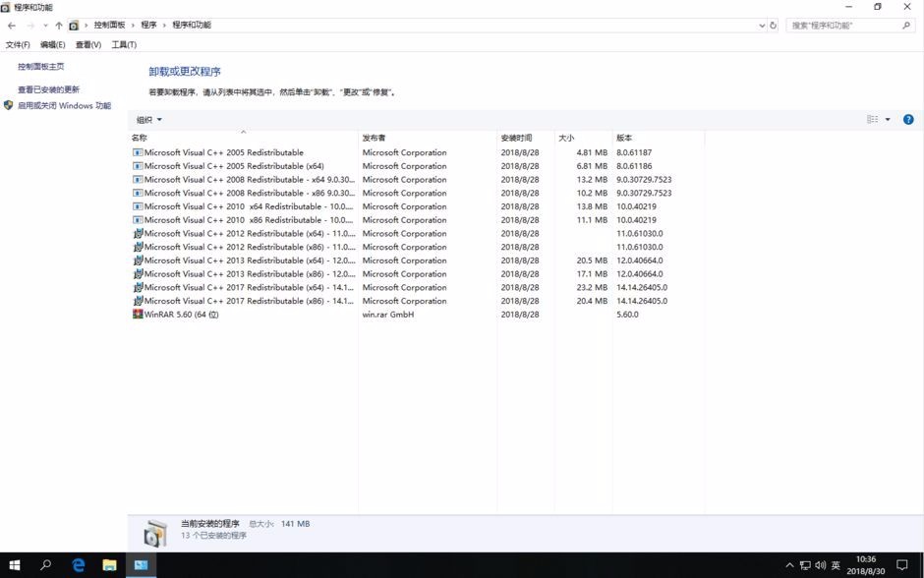The height and width of the screenshot is (578, 924).
Task: Open recent locations dropdown arrow
Action: [x=45, y=26]
